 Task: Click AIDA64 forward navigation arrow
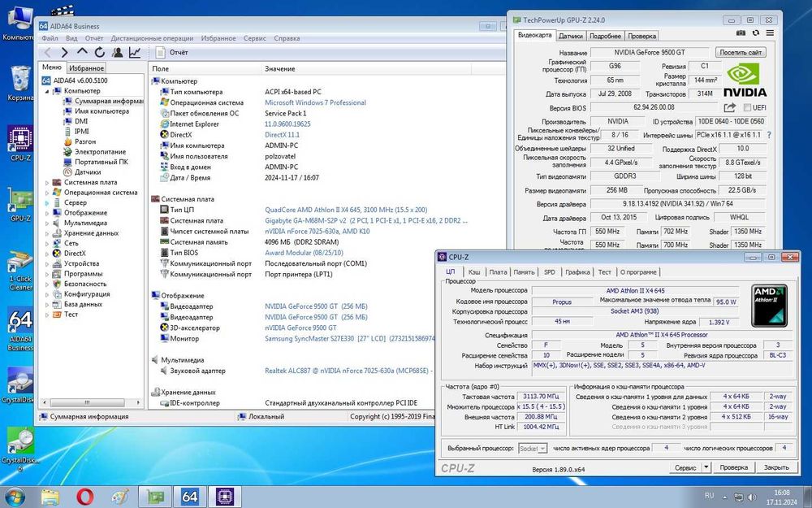coord(64,52)
